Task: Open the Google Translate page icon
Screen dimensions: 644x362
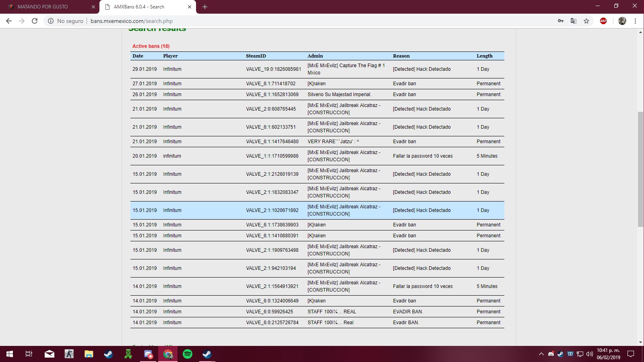Action: pos(574,21)
